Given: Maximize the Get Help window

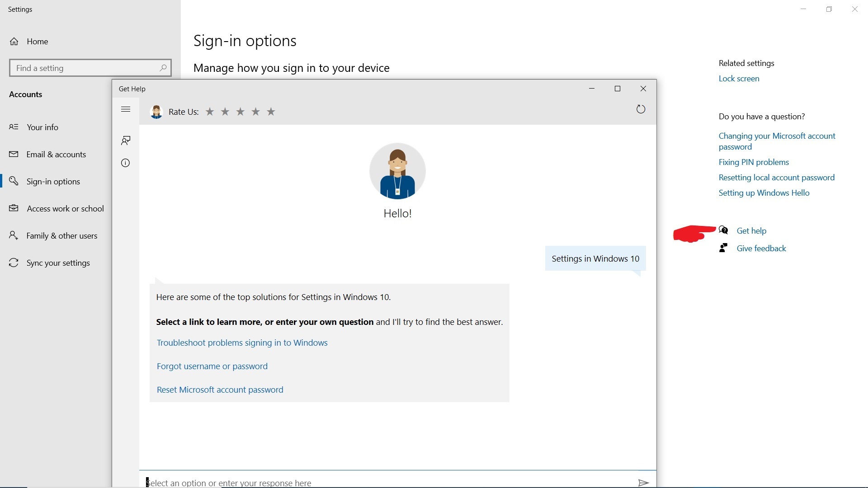Looking at the screenshot, I should [x=618, y=89].
